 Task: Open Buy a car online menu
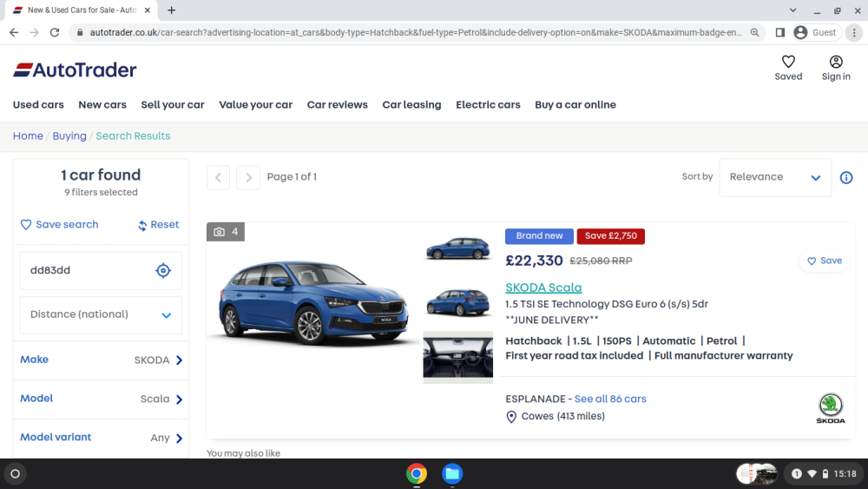click(x=575, y=105)
